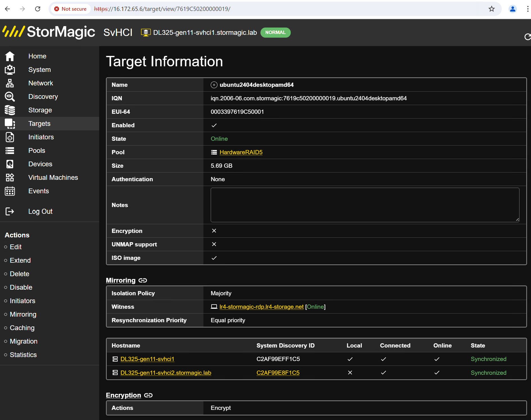Image resolution: width=531 pixels, height=420 pixels.
Task: Click the link icon next to Mirroring heading
Action: point(143,280)
